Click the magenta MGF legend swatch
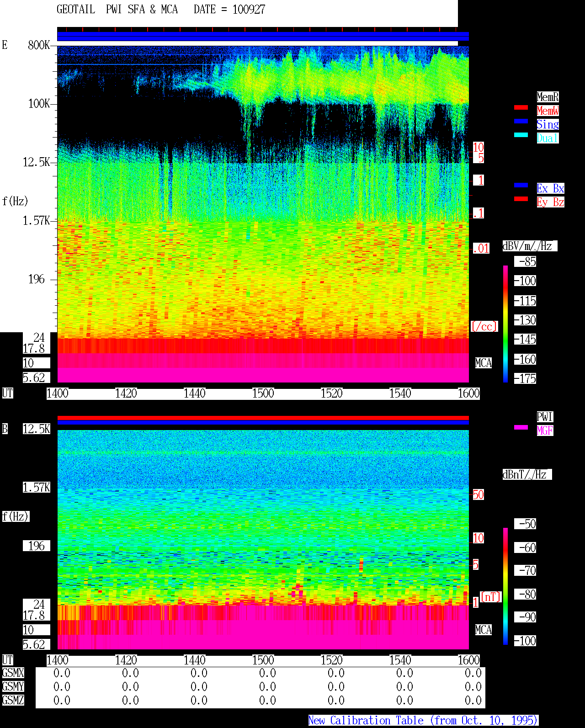The image size is (585, 728). pos(521,427)
